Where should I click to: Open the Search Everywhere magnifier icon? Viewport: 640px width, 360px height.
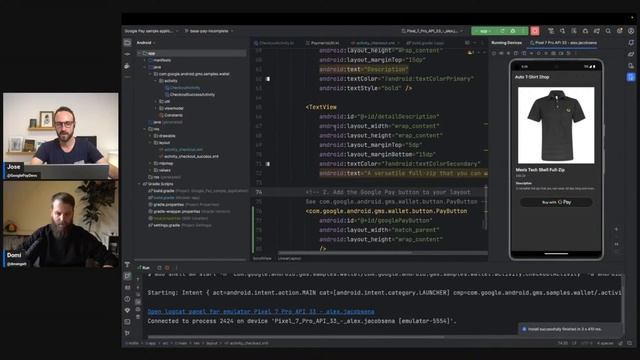(608, 31)
